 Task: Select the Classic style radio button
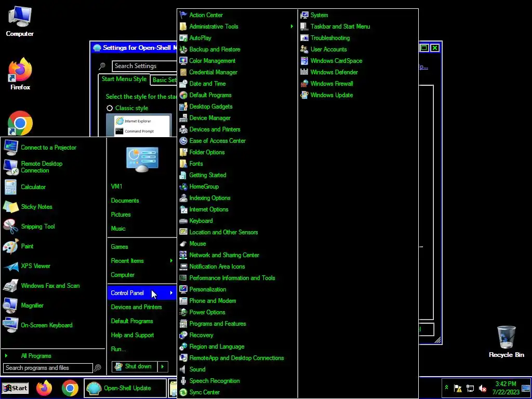(110, 108)
